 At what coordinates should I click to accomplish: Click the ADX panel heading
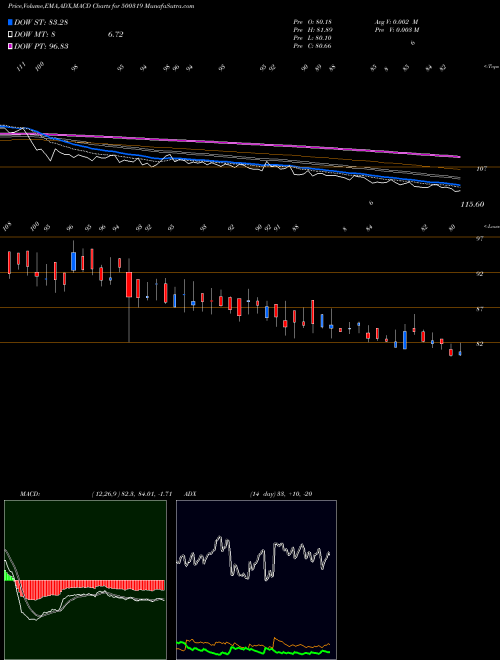190,494
